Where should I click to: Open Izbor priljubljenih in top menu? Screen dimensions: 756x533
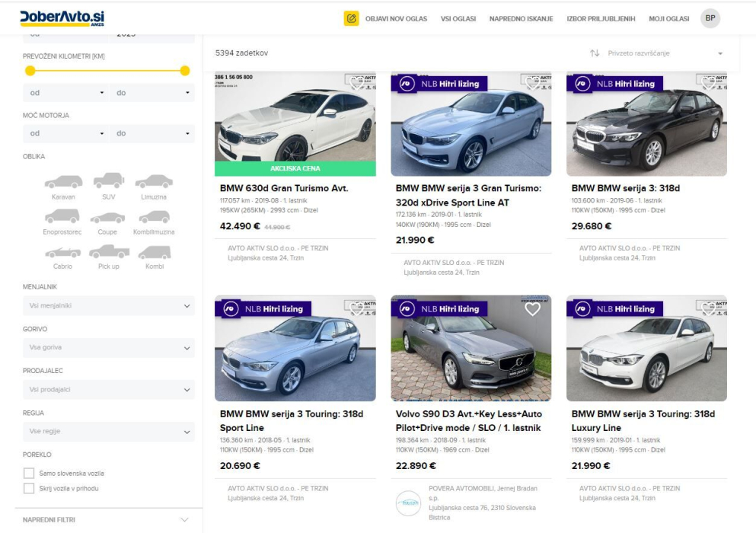tap(601, 18)
